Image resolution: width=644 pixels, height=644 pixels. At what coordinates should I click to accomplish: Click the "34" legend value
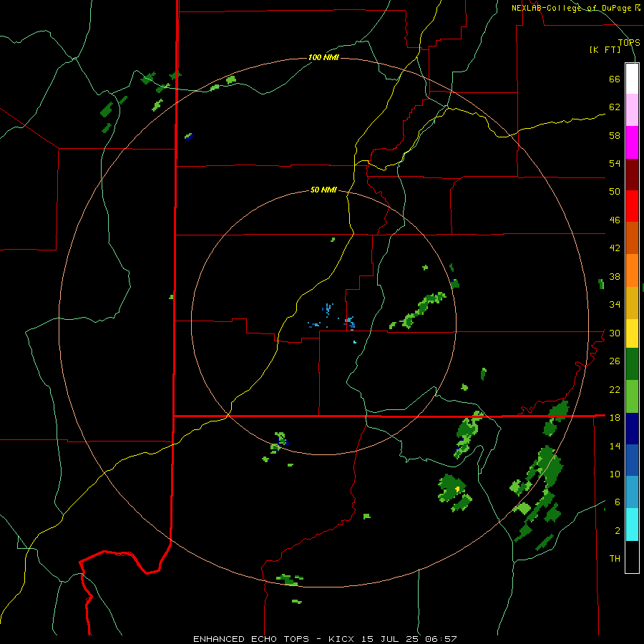pos(615,305)
